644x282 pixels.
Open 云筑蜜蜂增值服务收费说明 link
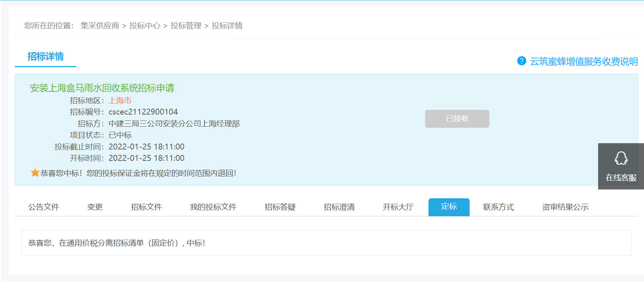click(583, 61)
